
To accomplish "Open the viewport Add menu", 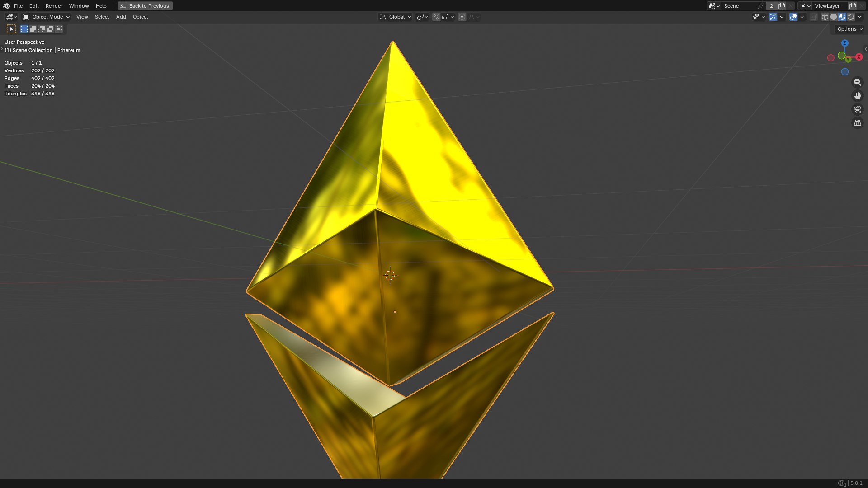I will [x=121, y=17].
